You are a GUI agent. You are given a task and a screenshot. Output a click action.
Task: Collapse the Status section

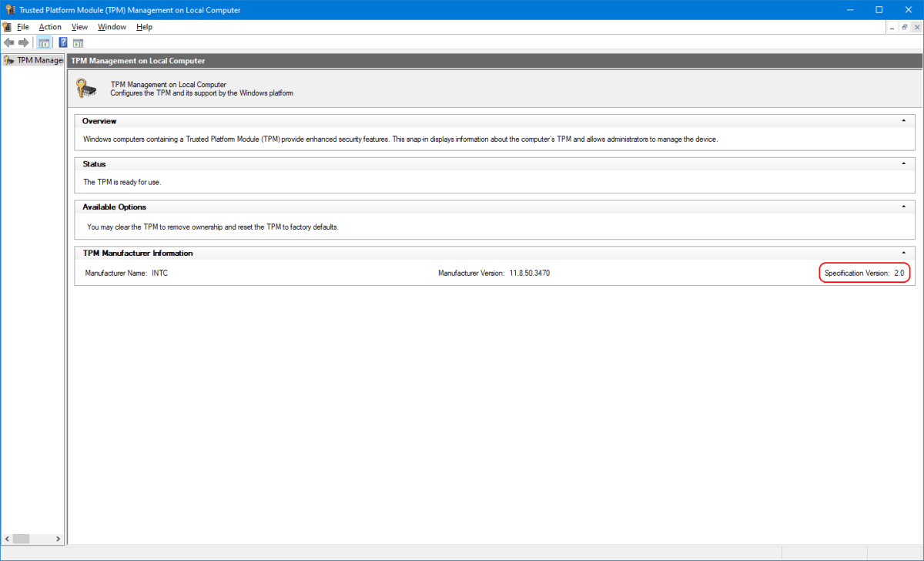tap(903, 164)
